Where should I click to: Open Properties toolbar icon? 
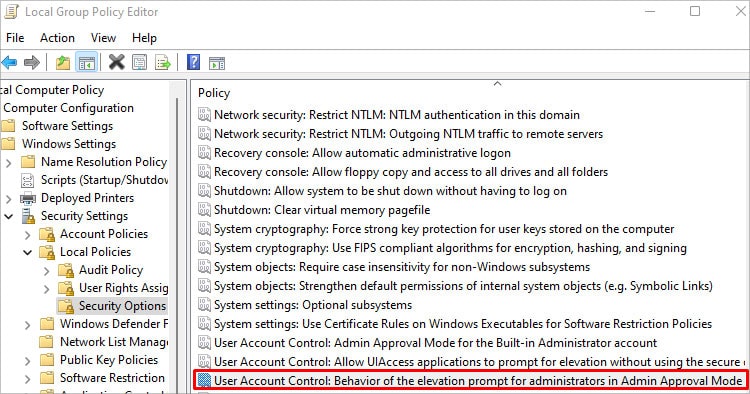coord(140,63)
